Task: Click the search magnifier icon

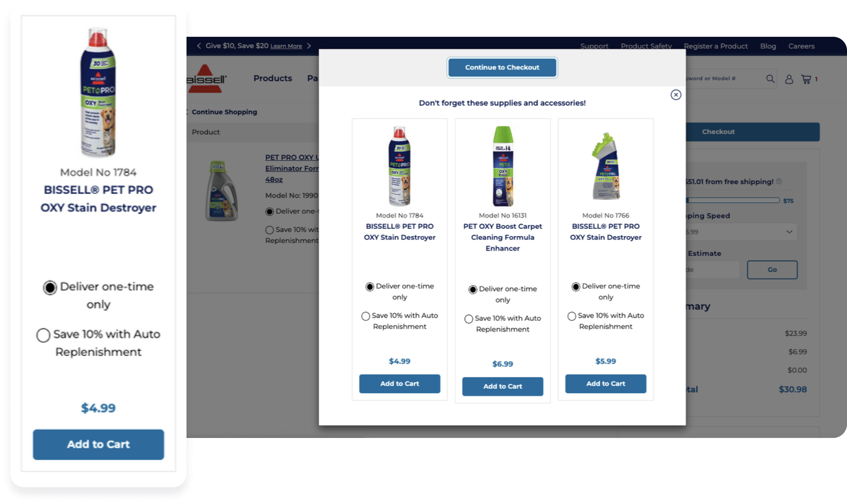Action: tap(770, 79)
